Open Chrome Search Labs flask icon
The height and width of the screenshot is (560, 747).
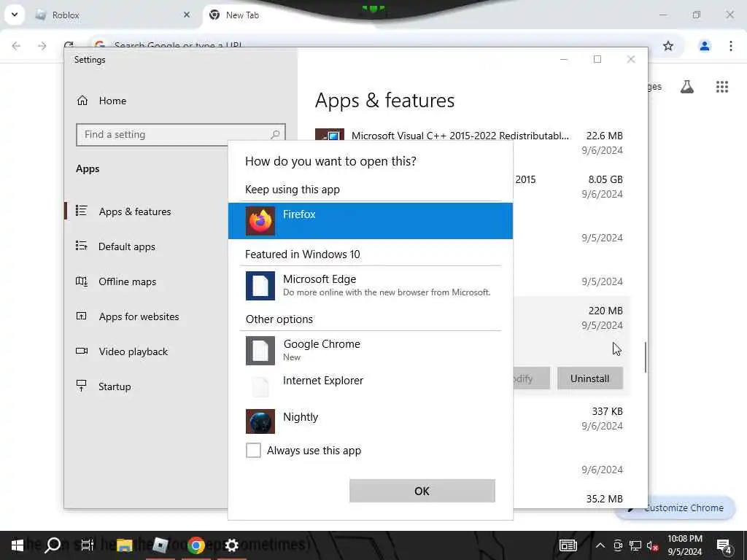(x=686, y=87)
